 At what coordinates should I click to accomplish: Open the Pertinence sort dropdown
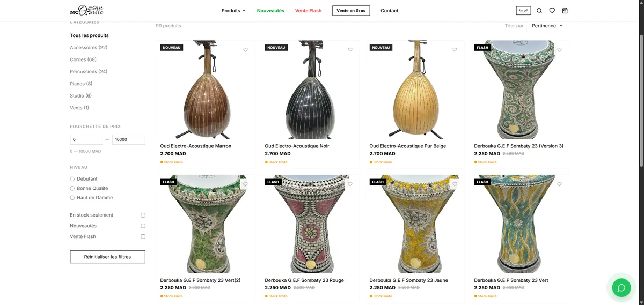[x=547, y=26]
